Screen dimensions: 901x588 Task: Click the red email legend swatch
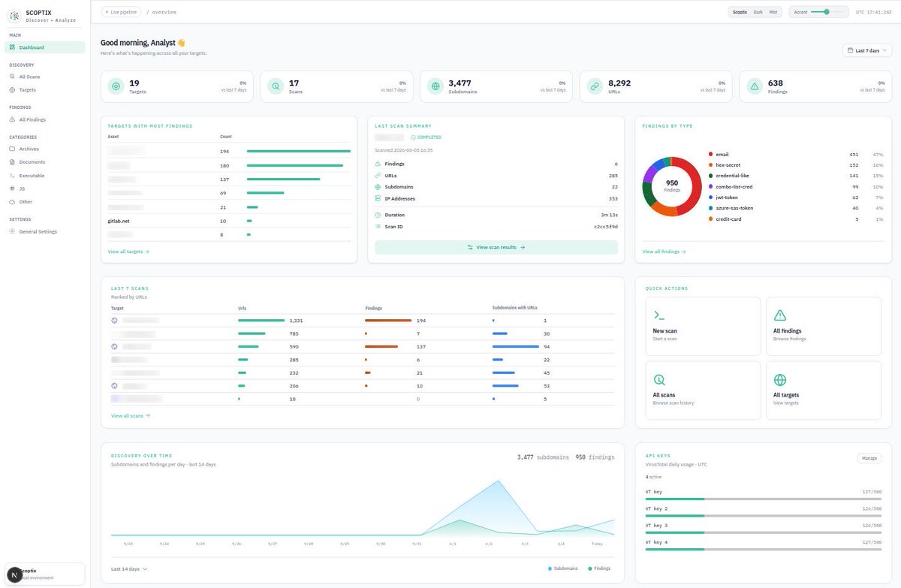point(710,155)
